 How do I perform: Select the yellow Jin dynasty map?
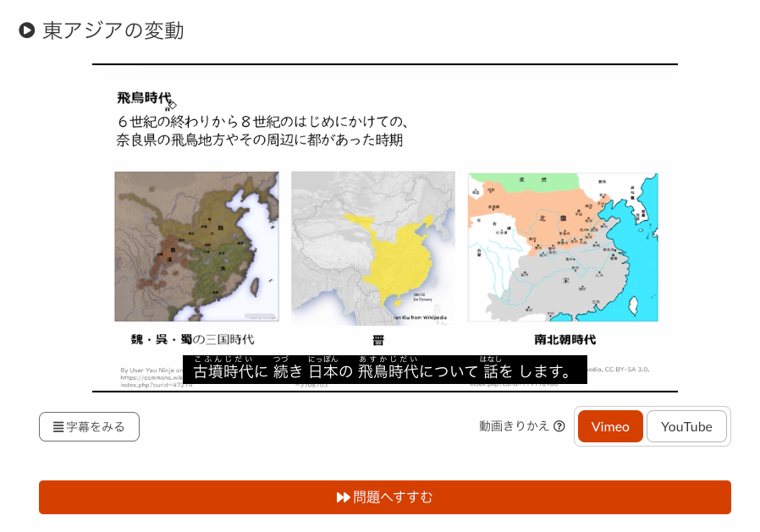372,246
